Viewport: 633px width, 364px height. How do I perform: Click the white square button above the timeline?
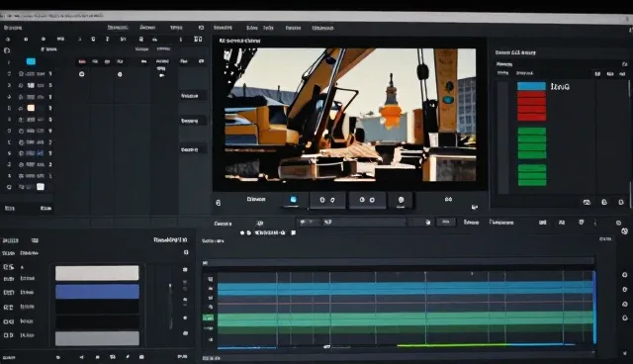294,232
